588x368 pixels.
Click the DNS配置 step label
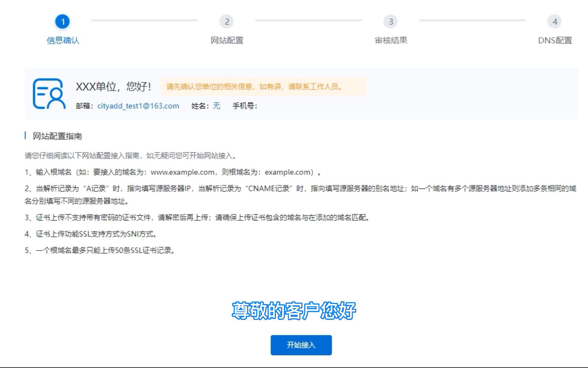[555, 41]
